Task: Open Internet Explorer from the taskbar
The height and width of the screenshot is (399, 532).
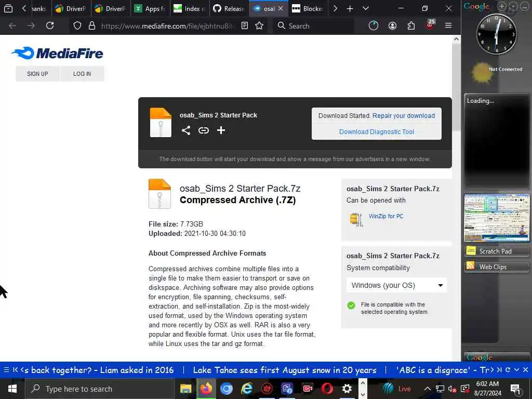Action: (x=247, y=389)
